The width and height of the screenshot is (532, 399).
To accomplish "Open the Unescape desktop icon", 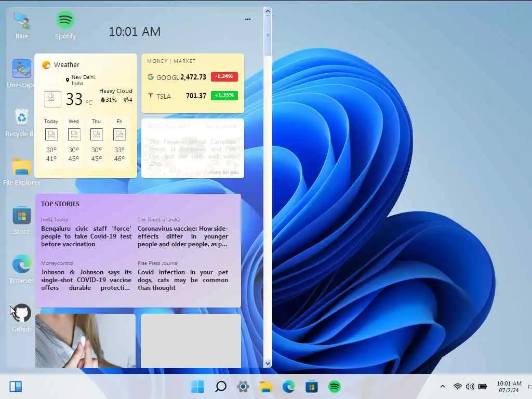I will [21, 74].
